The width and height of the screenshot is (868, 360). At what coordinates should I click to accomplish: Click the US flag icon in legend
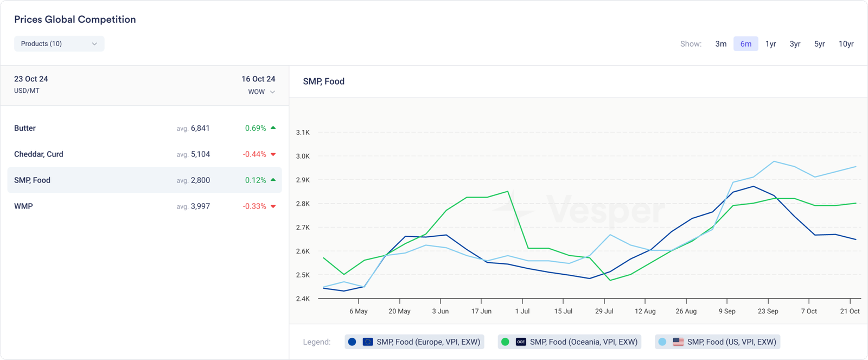click(678, 342)
